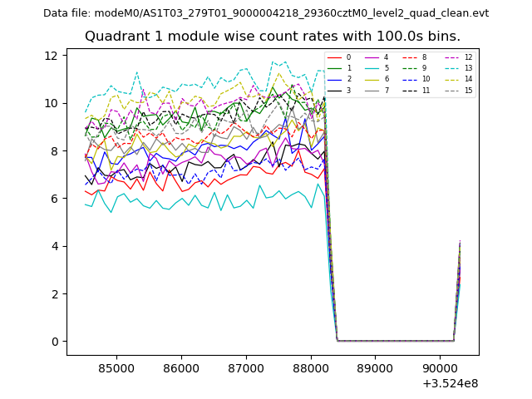
Task: Click legend label number 10
Action: click(426, 79)
